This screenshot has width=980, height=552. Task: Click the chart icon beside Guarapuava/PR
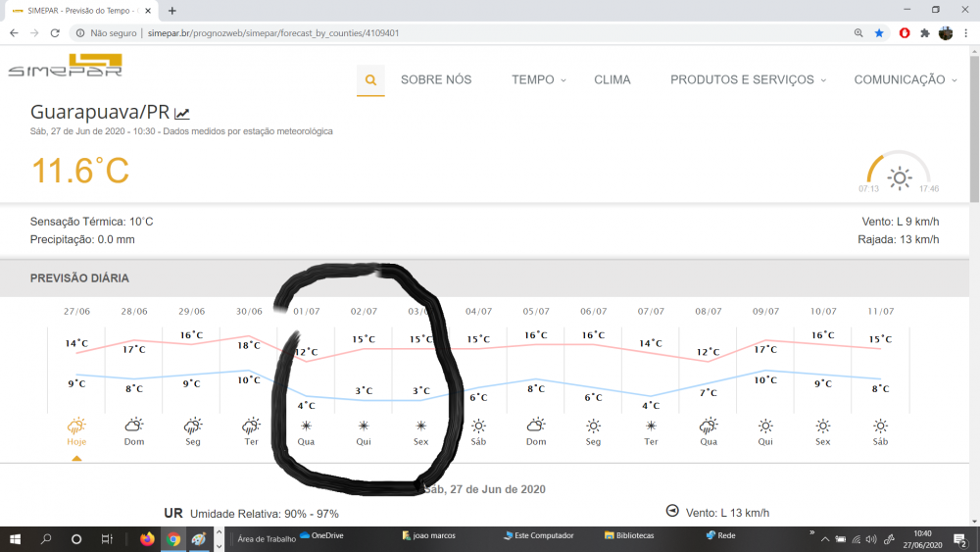[182, 113]
